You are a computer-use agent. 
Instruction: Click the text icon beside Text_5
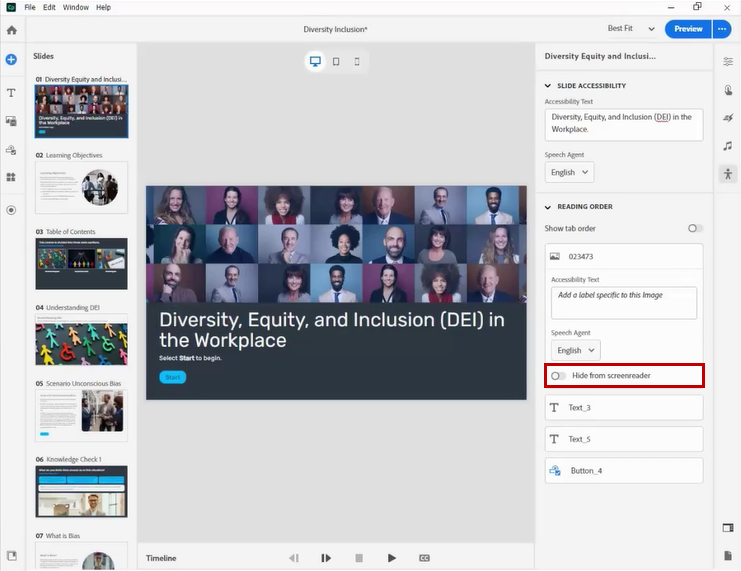[x=554, y=439]
